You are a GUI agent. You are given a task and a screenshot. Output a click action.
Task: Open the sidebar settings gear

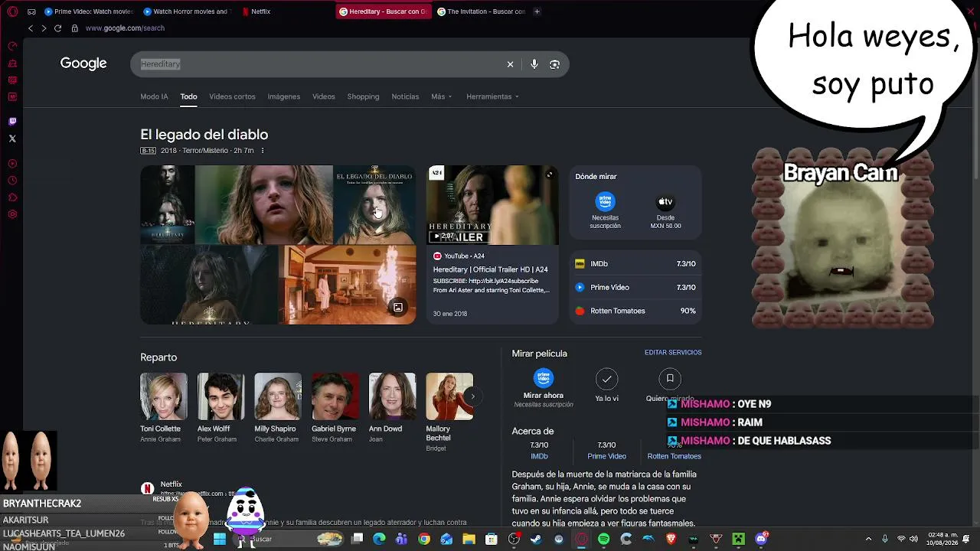point(12,214)
